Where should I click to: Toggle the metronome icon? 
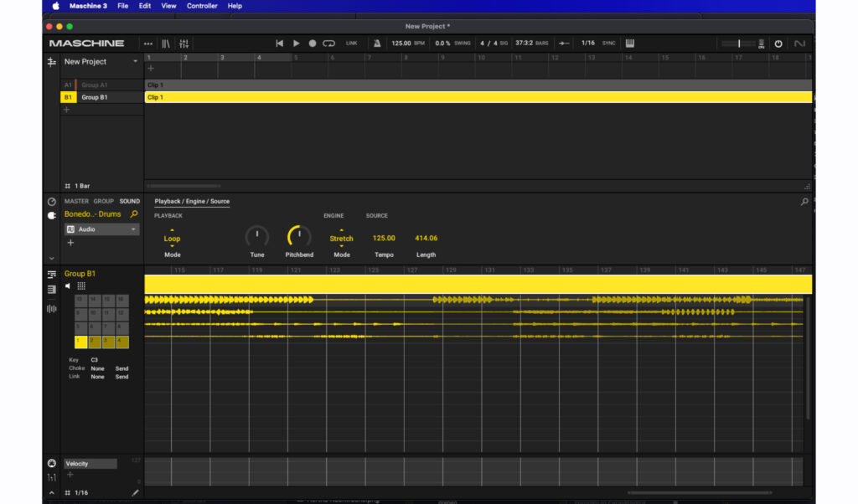click(x=377, y=44)
